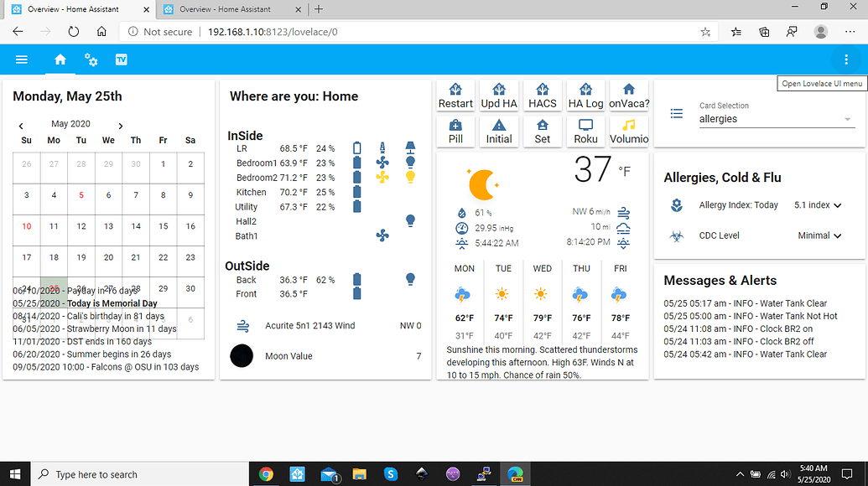This screenshot has width=868, height=486.
Task: Open the Lovelace UI three-dot menu
Action: point(845,59)
